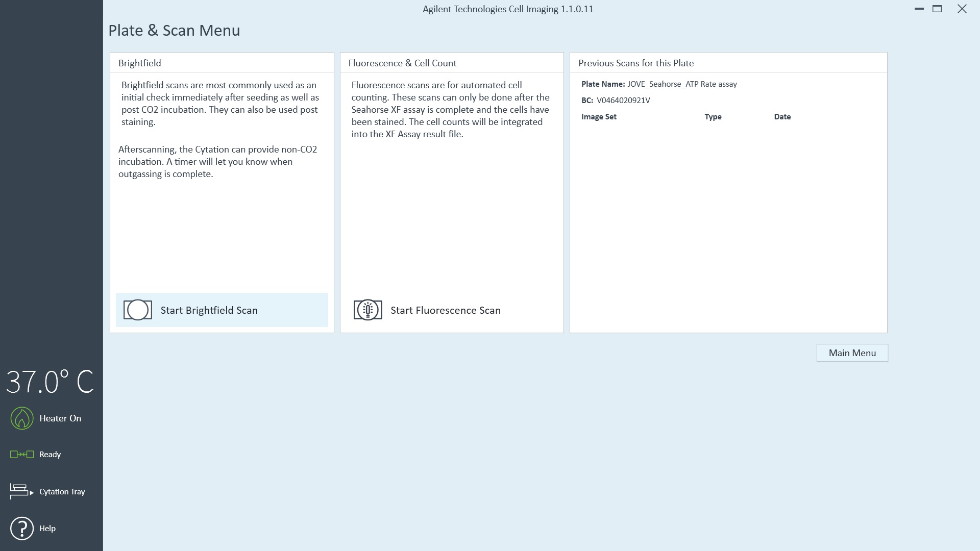Click the 37.0° C temperature readout
The width and height of the screenshot is (980, 551).
click(x=50, y=382)
